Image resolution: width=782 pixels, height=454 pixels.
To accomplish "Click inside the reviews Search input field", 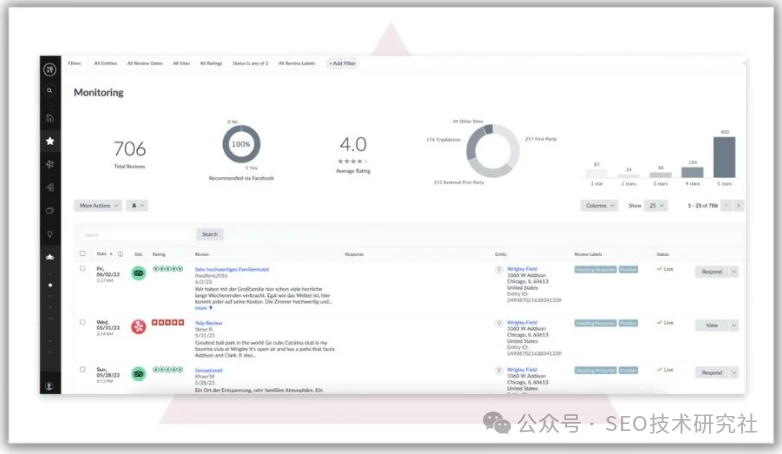I will tap(135, 234).
